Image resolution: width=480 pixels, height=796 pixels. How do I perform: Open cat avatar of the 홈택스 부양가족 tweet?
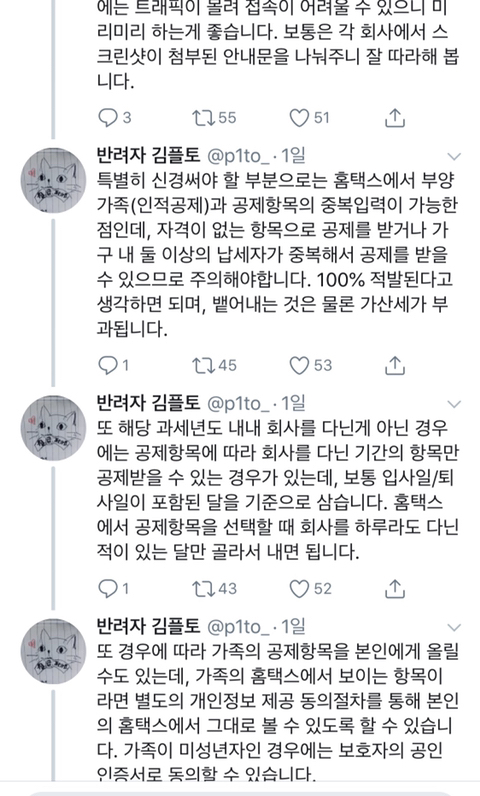(53, 181)
